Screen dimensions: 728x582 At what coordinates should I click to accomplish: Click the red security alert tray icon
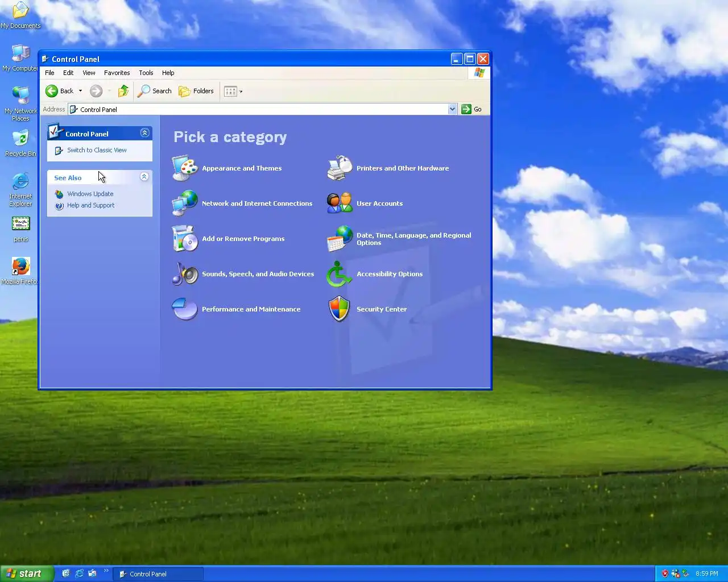coord(665,573)
